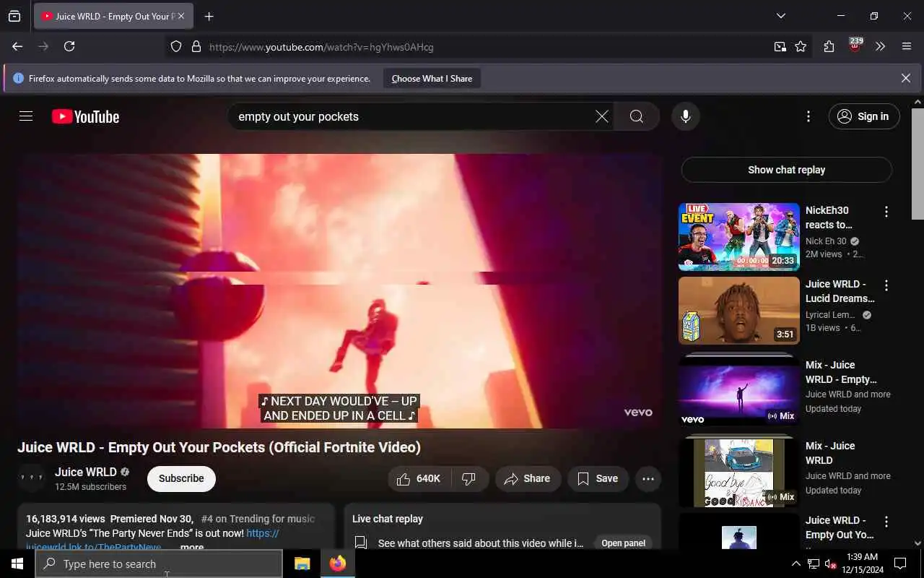924x578 pixels.
Task: Open Juice WRLD - Lucid Dreams title
Action: tap(840, 291)
